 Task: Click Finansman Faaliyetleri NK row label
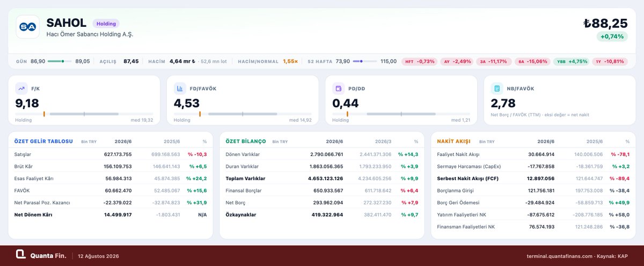pyautogui.click(x=466, y=226)
